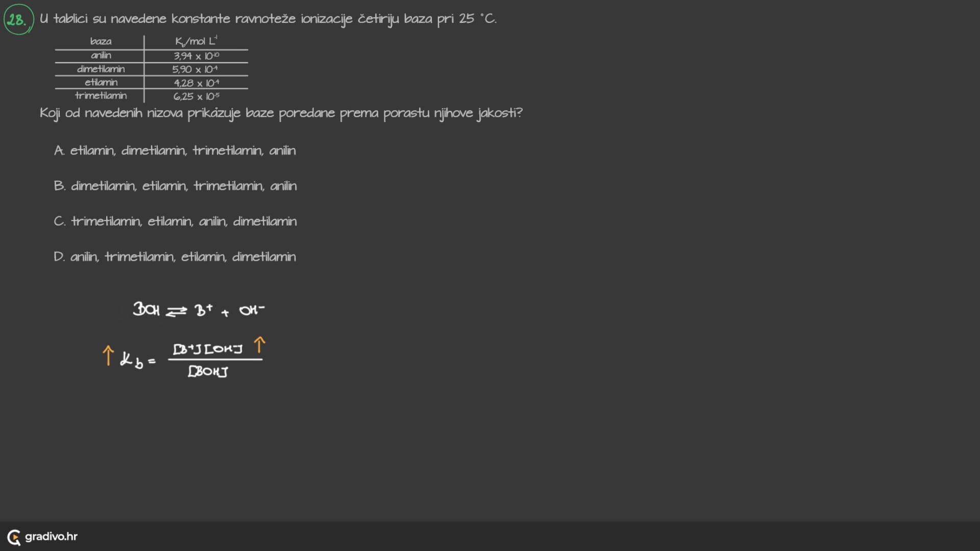Click the handwritten [B+][OH-] numerator
The image size is (980, 551).
point(207,349)
